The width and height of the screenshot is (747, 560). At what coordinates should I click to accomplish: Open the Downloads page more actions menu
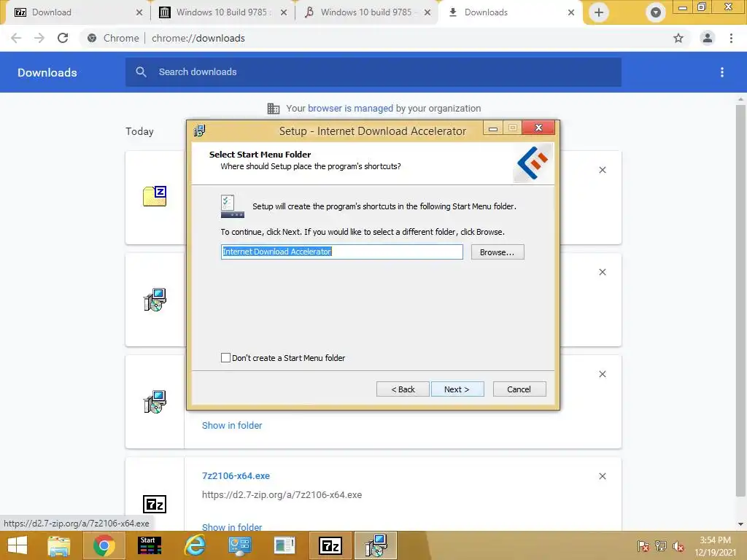click(x=722, y=72)
